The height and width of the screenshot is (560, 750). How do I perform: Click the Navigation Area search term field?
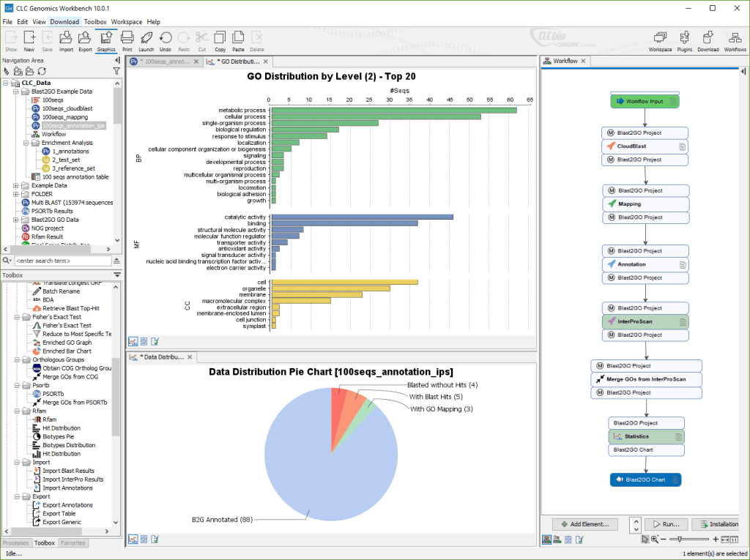63,261
